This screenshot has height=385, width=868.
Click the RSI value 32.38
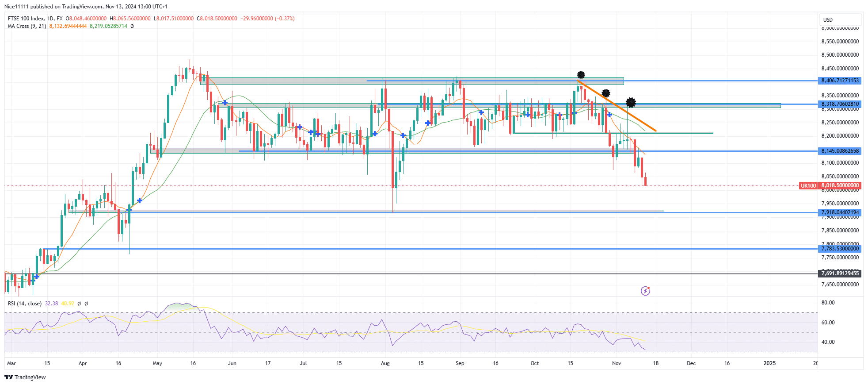51,304
